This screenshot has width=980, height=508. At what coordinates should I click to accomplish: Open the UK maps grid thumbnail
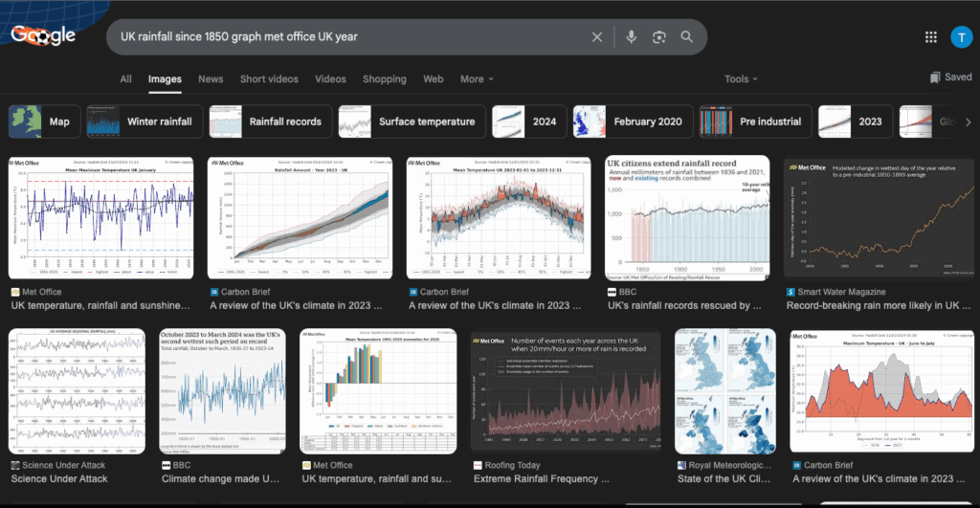725,391
